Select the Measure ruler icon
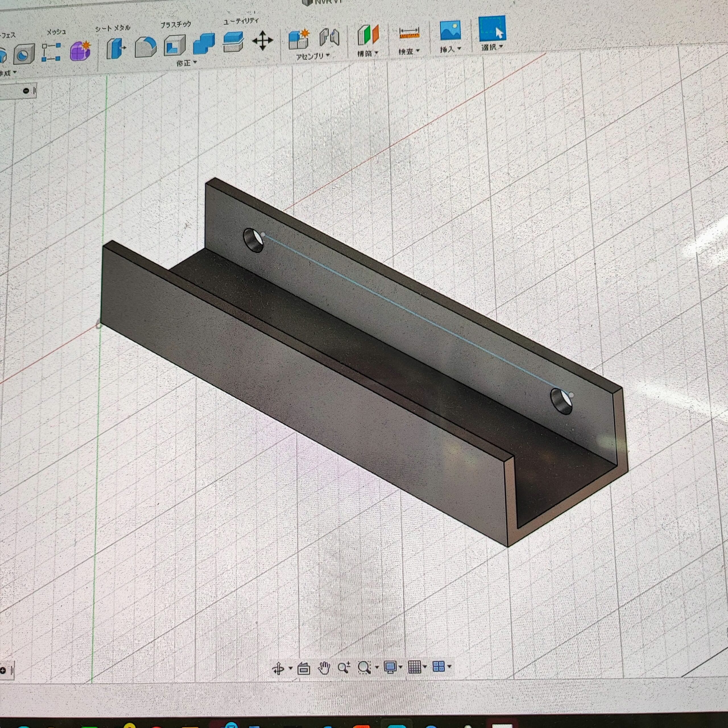 (x=409, y=33)
